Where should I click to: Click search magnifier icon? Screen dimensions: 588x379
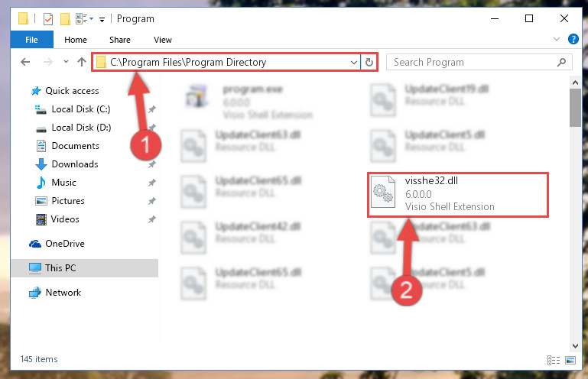pyautogui.click(x=561, y=62)
